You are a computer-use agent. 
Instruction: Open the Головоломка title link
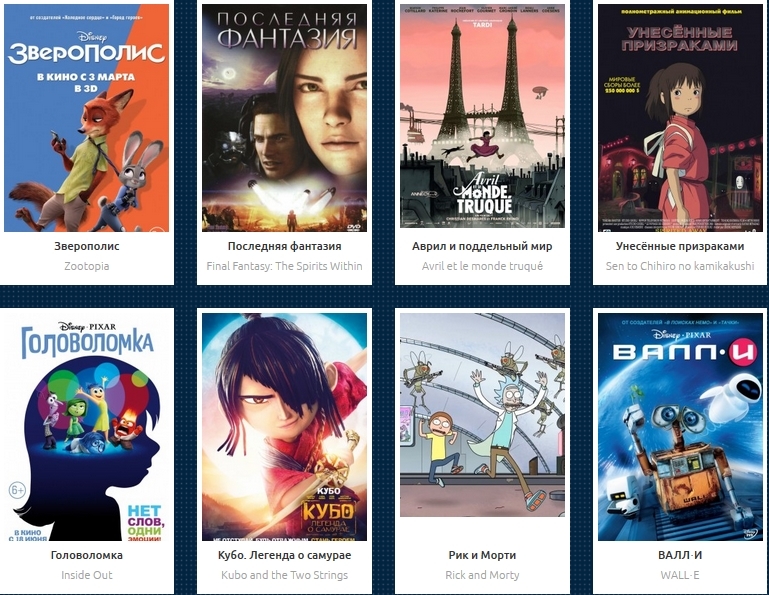click(x=86, y=555)
